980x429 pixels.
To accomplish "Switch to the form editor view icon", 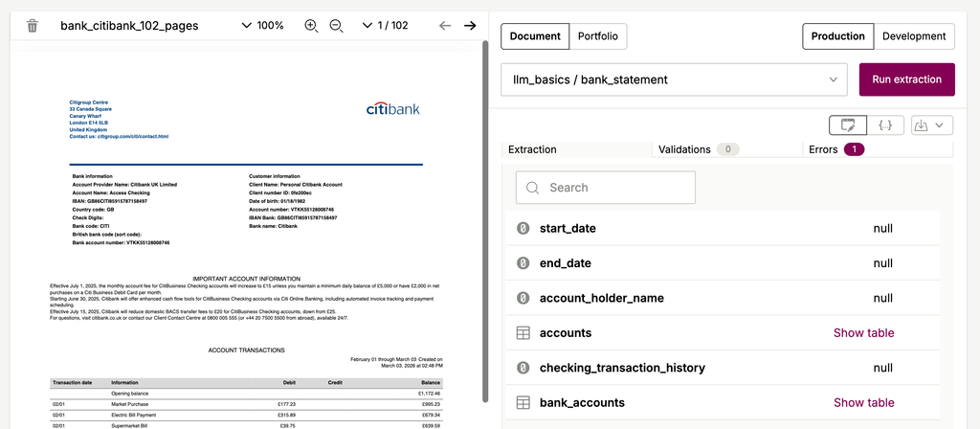I will [848, 125].
